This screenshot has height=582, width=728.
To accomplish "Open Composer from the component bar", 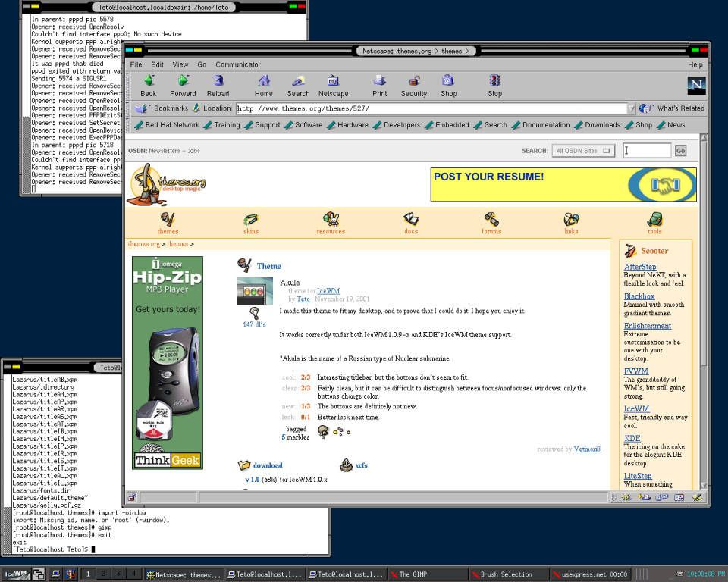I will [696, 498].
